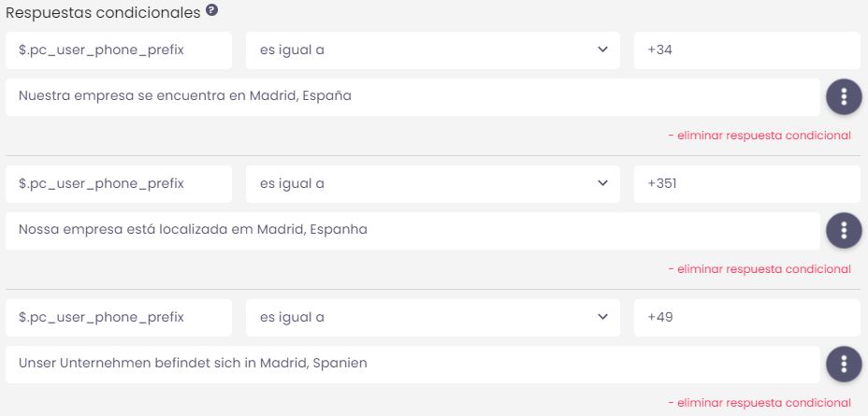Edit the 'Nossa empresa está localizada' response text

point(412,231)
